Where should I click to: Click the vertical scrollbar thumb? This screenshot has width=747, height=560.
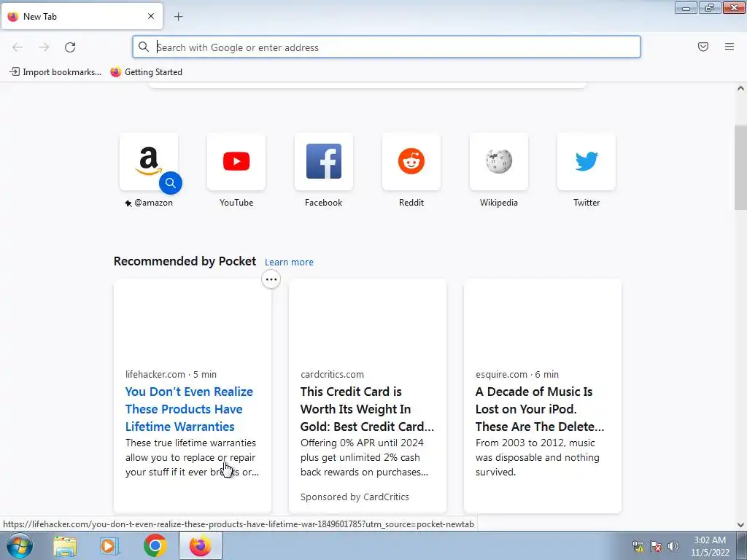[x=740, y=167]
